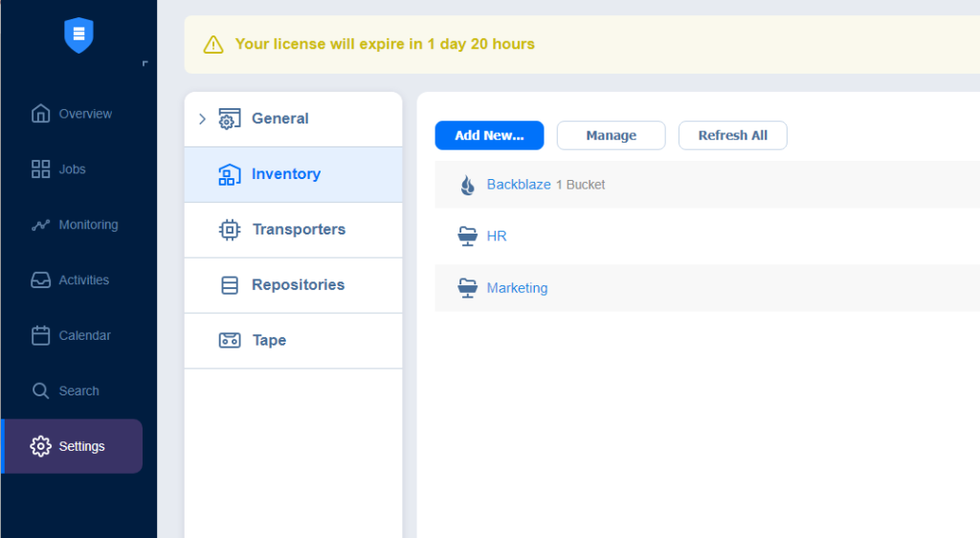Viewport: 980px width, 538px height.
Task: Click the Refresh All button
Action: [x=732, y=136]
